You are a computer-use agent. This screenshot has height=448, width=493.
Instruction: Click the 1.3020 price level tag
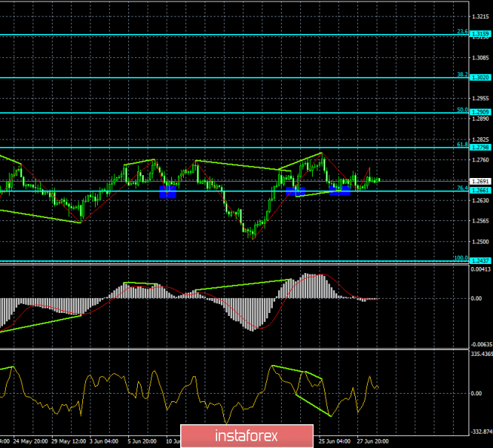pyautogui.click(x=482, y=77)
